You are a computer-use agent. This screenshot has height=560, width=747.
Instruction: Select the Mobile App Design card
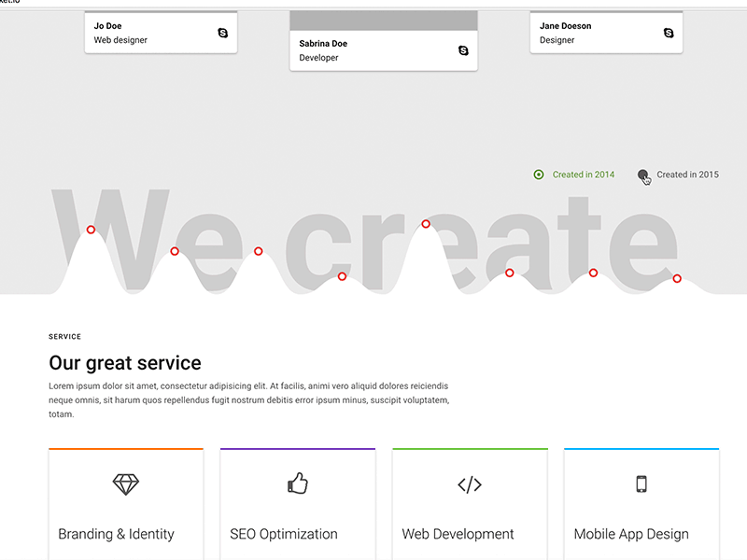pyautogui.click(x=631, y=534)
